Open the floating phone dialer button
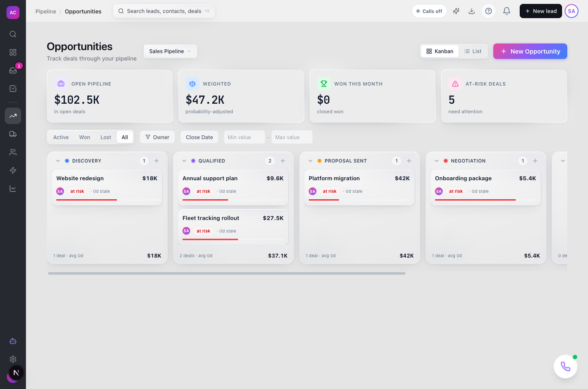 point(566,367)
